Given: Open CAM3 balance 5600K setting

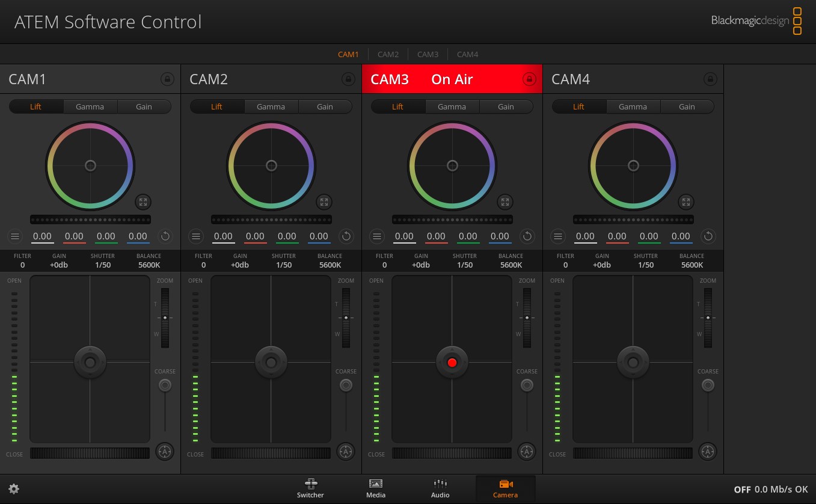Looking at the screenshot, I should pyautogui.click(x=511, y=260).
